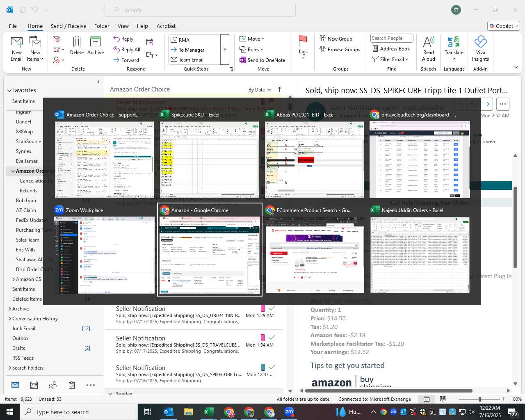
Task: Open the File menu
Action: click(x=13, y=26)
